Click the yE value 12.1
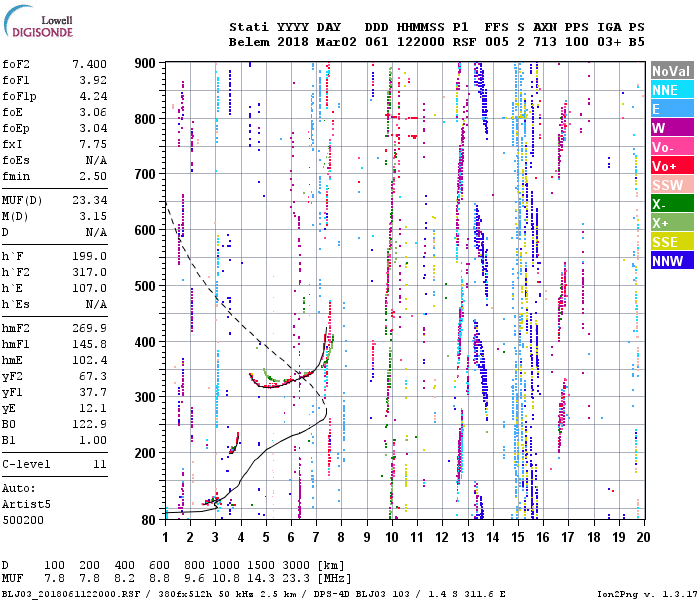 click(x=93, y=408)
